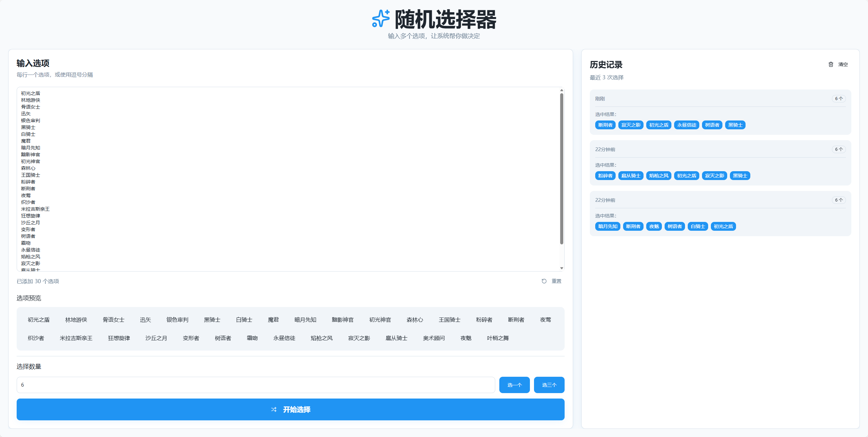Click the 清空 history link
This screenshot has height=437, width=868.
843,64
